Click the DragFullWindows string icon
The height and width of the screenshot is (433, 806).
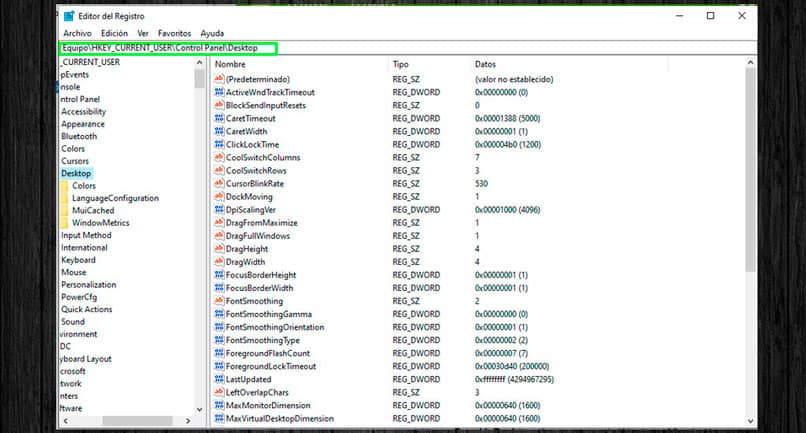pyautogui.click(x=219, y=236)
